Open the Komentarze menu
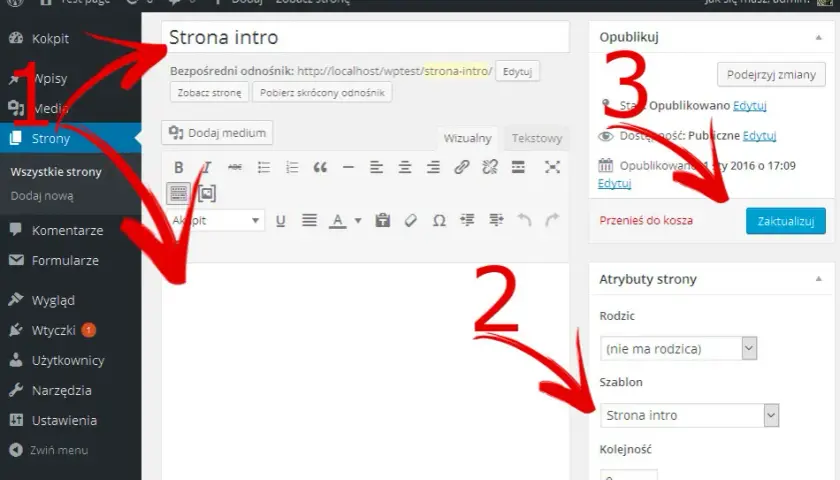 tap(70, 230)
